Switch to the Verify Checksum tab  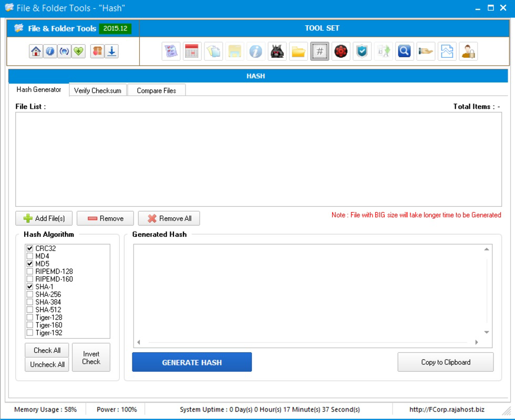pos(98,90)
